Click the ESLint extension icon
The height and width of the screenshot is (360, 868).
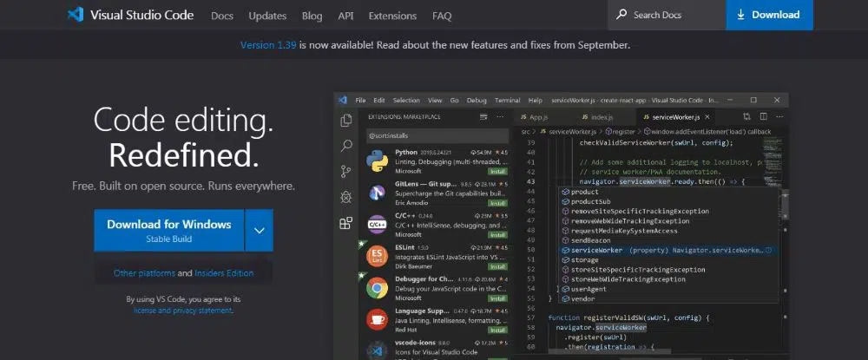[377, 257]
